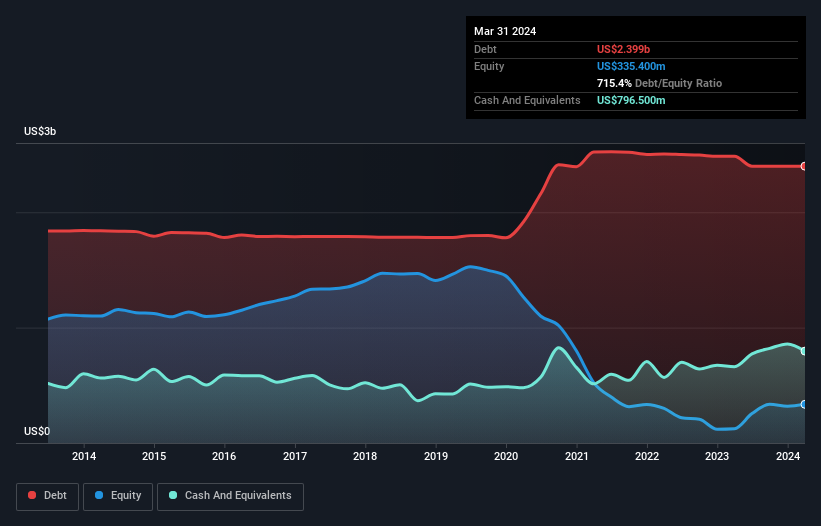The width and height of the screenshot is (821, 526).
Task: Click the 2014 x-axis label
Action: [x=84, y=456]
